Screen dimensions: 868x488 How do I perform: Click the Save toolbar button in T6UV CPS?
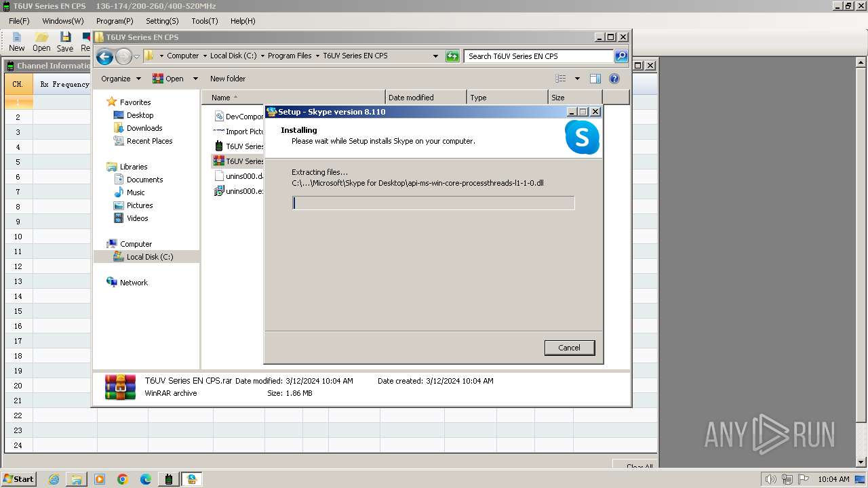point(65,42)
